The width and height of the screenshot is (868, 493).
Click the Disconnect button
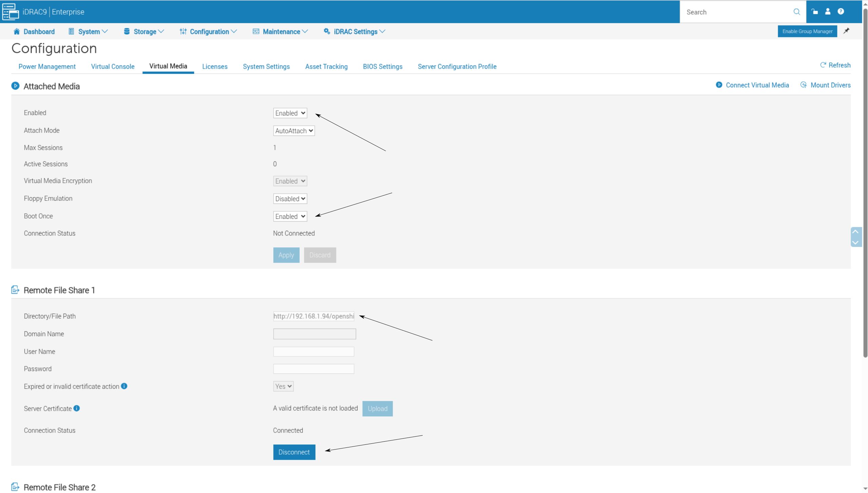tap(294, 452)
